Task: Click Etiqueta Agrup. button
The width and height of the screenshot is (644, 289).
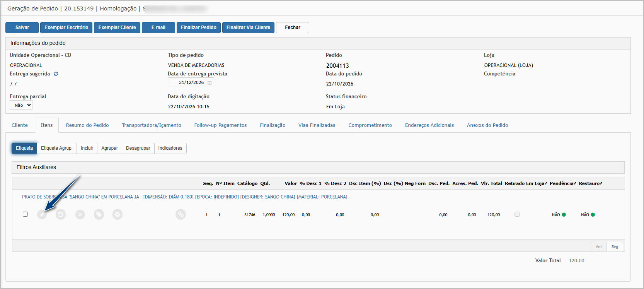Action: (x=57, y=148)
